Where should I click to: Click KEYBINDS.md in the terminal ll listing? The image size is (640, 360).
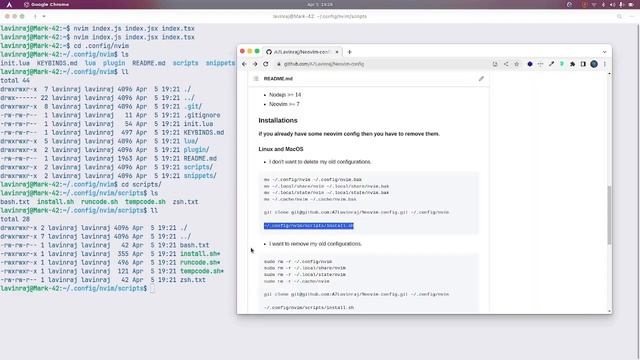click(204, 133)
